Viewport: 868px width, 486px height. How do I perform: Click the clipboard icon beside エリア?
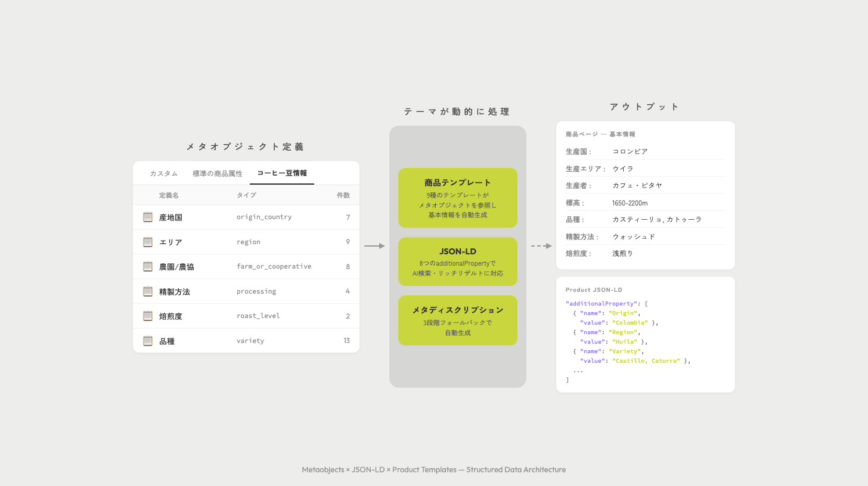[147, 242]
